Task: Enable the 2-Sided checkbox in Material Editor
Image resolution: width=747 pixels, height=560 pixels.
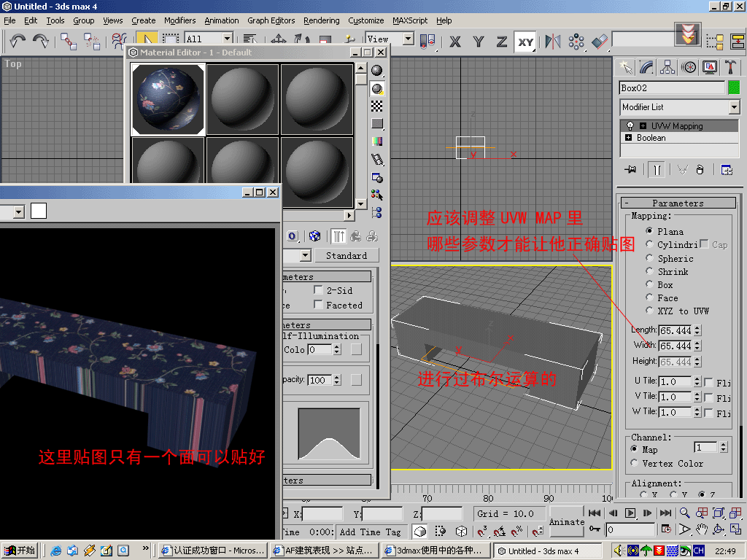Action: 318,290
